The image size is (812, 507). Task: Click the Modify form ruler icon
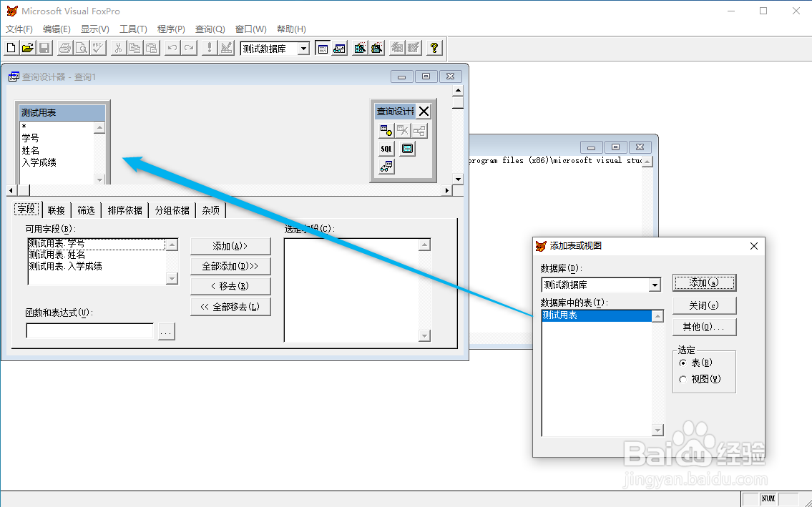(226, 48)
